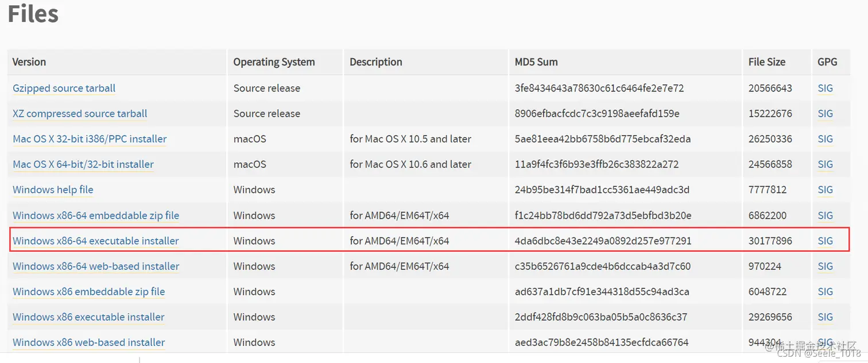Open SIG link for XZ compressed tarball
This screenshot has width=868, height=363.
click(x=825, y=114)
